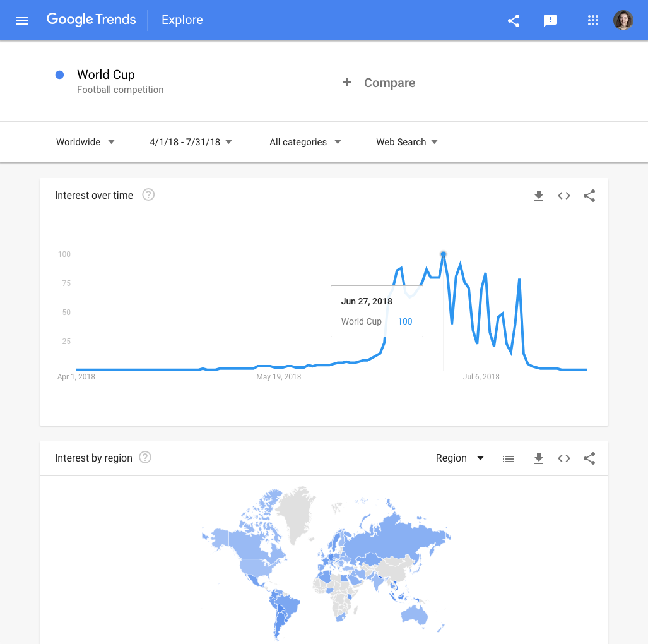This screenshot has height=644, width=648.
Task: Open the account profile avatar
Action: 623,20
